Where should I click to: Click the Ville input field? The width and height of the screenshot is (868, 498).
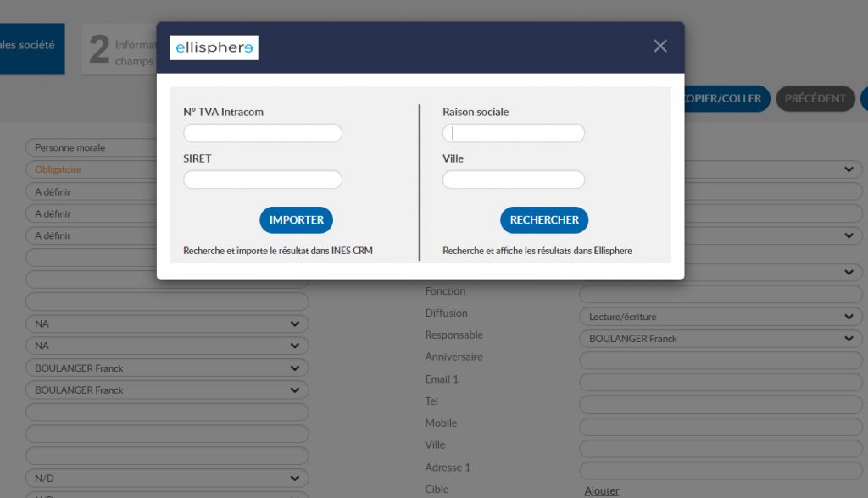pos(513,180)
